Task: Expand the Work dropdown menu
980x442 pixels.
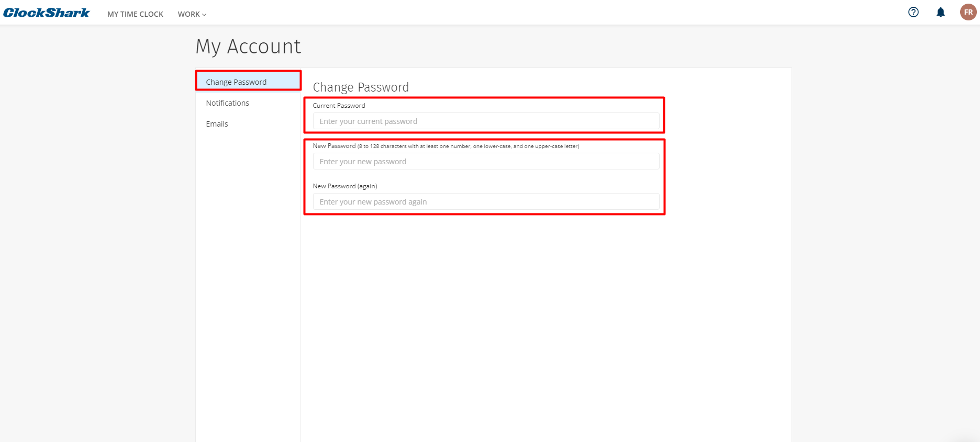Action: pyautogui.click(x=192, y=14)
